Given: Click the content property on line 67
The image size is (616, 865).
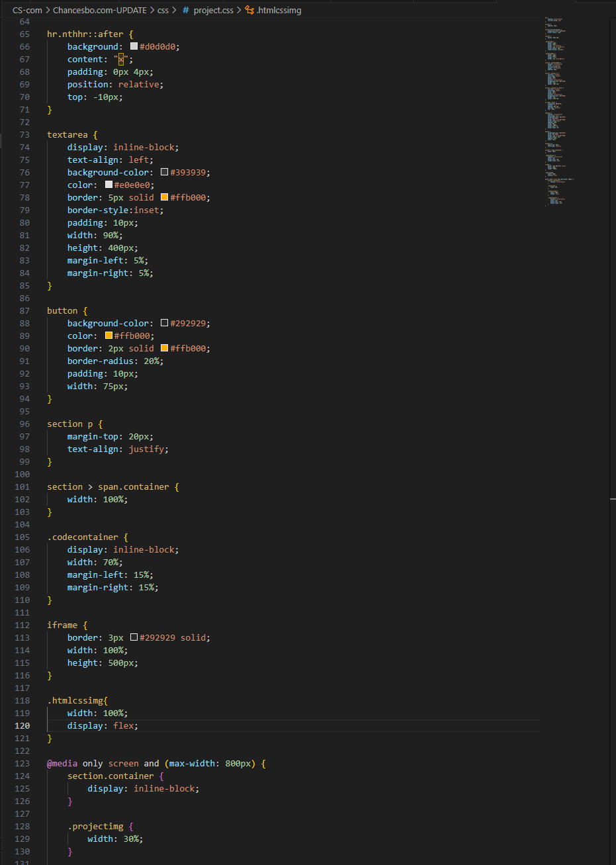Looking at the screenshot, I should (85, 59).
